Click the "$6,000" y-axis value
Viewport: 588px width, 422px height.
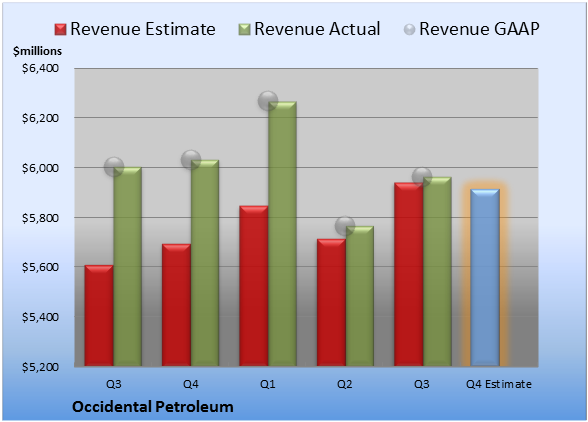tap(40, 168)
